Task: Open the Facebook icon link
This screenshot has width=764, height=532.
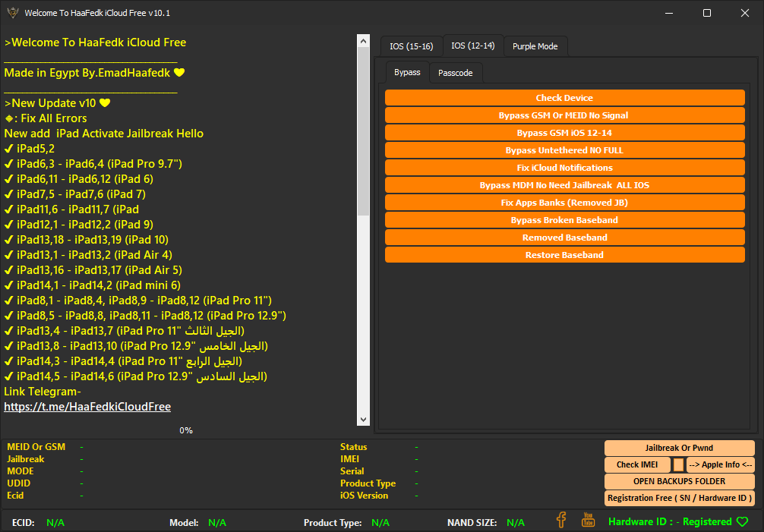Action: pos(561,520)
